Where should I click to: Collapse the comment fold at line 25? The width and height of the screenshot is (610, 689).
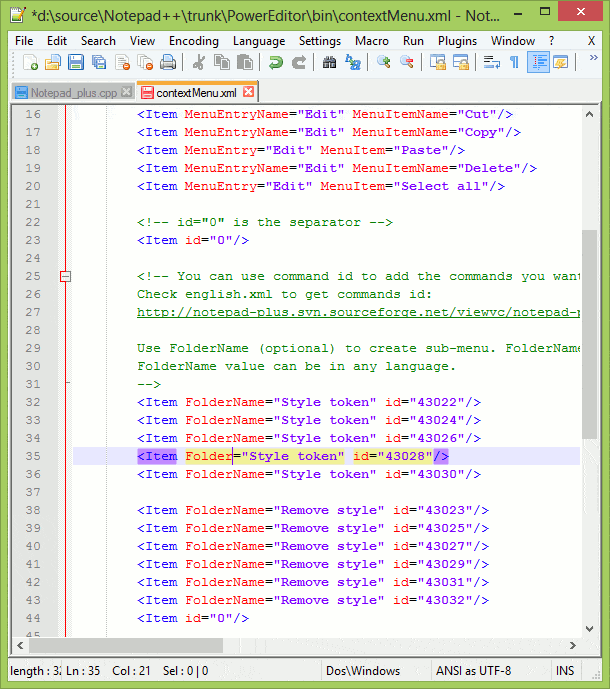click(65, 276)
